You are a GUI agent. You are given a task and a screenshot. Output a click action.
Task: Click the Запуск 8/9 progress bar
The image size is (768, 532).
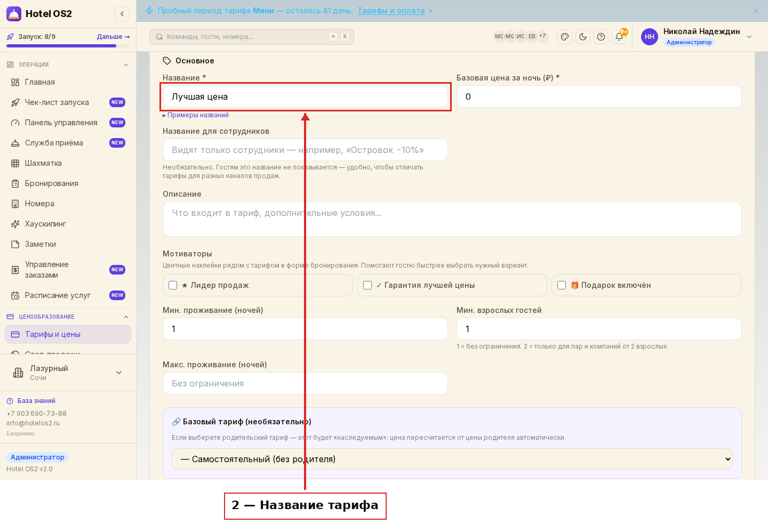coord(68,46)
